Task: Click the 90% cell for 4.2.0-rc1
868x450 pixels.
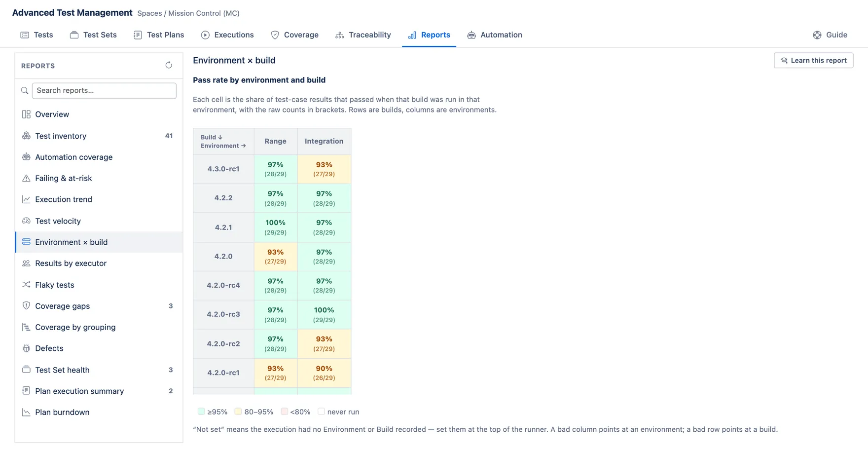Action: tap(324, 373)
